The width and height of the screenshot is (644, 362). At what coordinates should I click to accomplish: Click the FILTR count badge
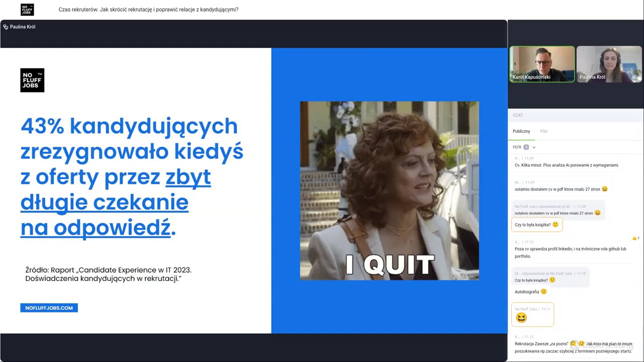(x=526, y=147)
